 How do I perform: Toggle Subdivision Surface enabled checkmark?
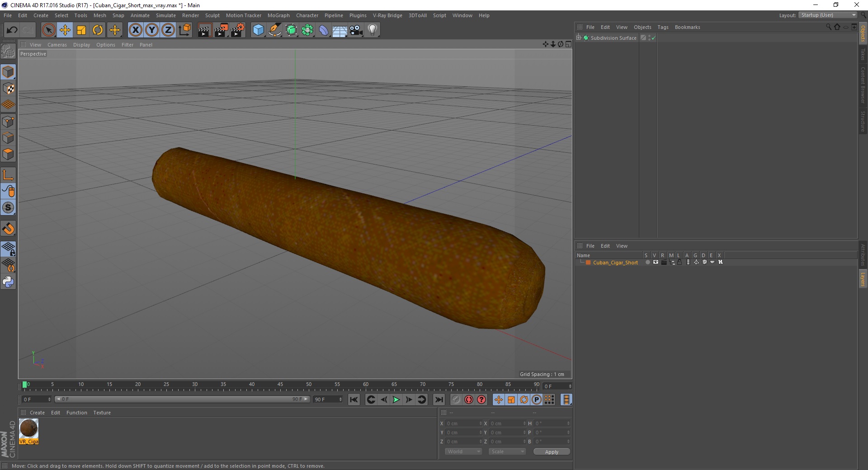pos(653,38)
